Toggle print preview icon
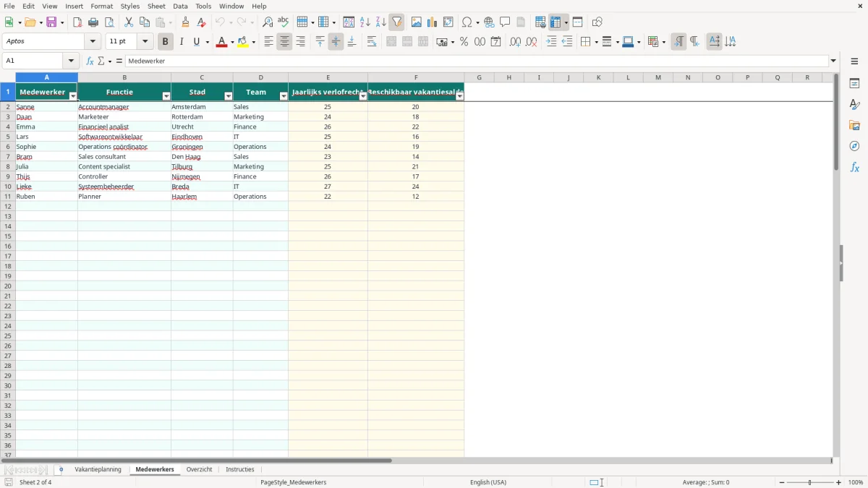Screen dimensions: 868x488 (109, 22)
